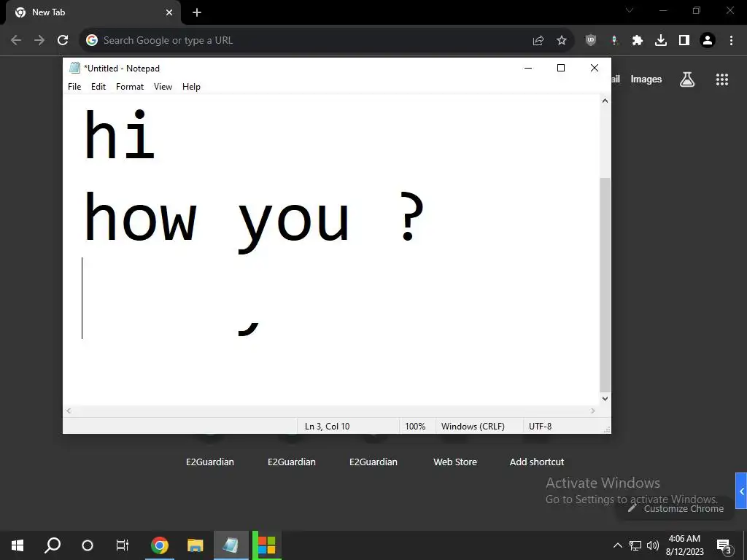Viewport: 747px width, 560px height.
Task: Click the word 'how' in Notepad
Action: [x=141, y=217]
